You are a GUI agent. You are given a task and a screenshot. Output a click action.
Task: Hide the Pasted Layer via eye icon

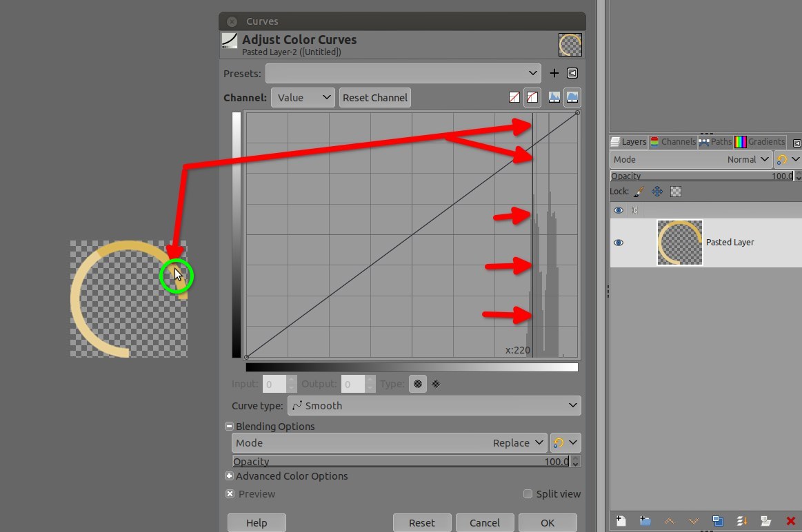pos(619,243)
